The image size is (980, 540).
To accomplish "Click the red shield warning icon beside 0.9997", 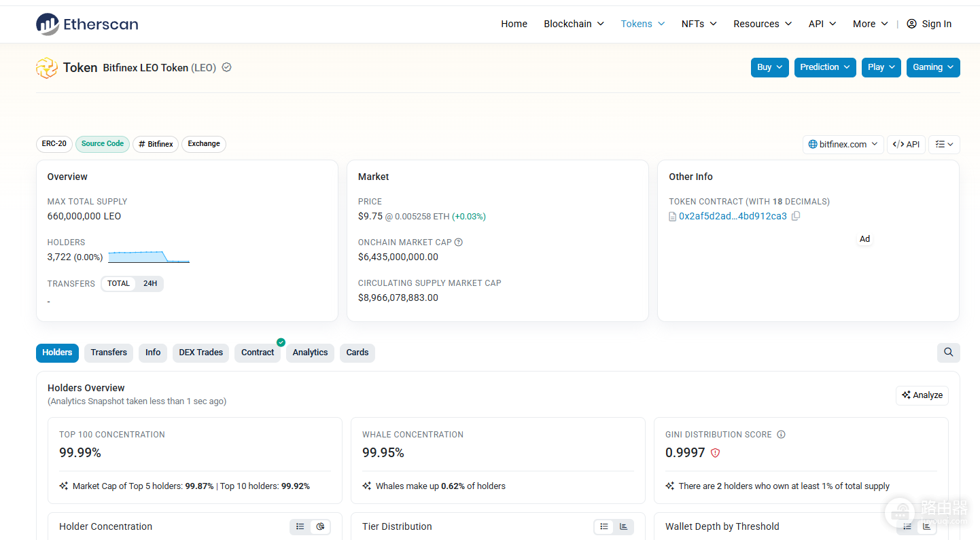I will (715, 453).
